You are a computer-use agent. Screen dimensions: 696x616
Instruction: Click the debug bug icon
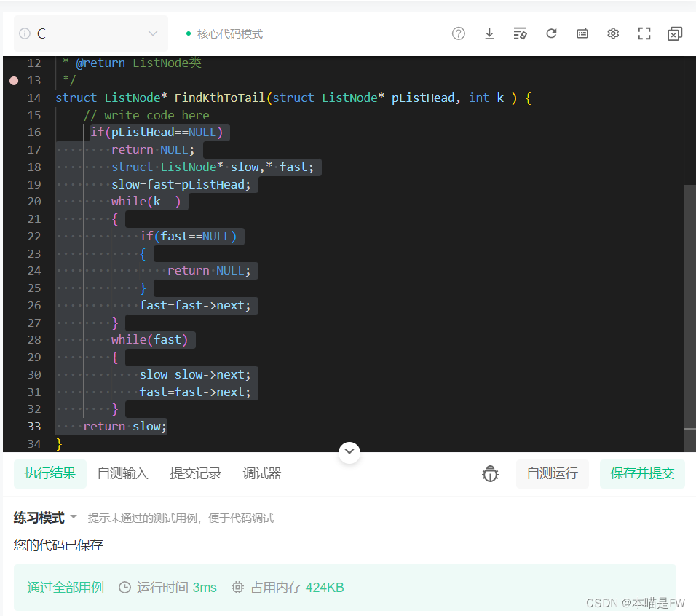[490, 473]
